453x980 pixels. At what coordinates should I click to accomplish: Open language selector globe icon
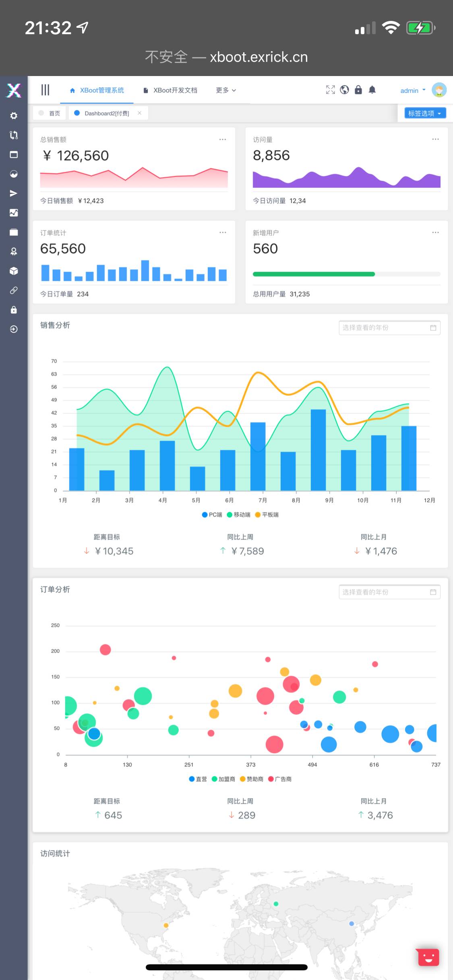click(344, 90)
